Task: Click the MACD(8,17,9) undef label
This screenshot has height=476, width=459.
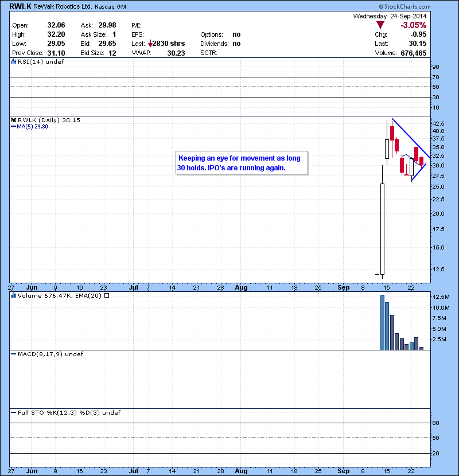Action: click(50, 354)
